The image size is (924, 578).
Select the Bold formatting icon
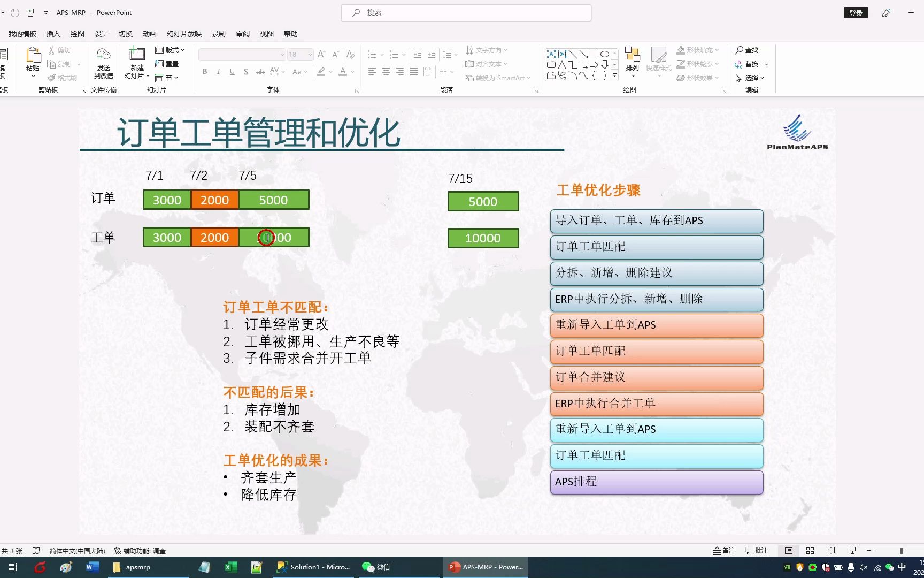pos(205,71)
